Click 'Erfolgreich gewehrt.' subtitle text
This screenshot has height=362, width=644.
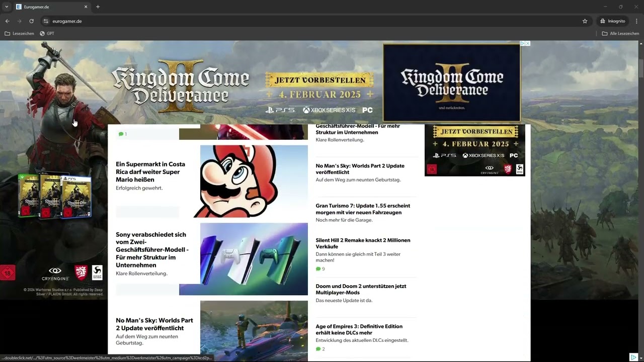click(x=139, y=188)
